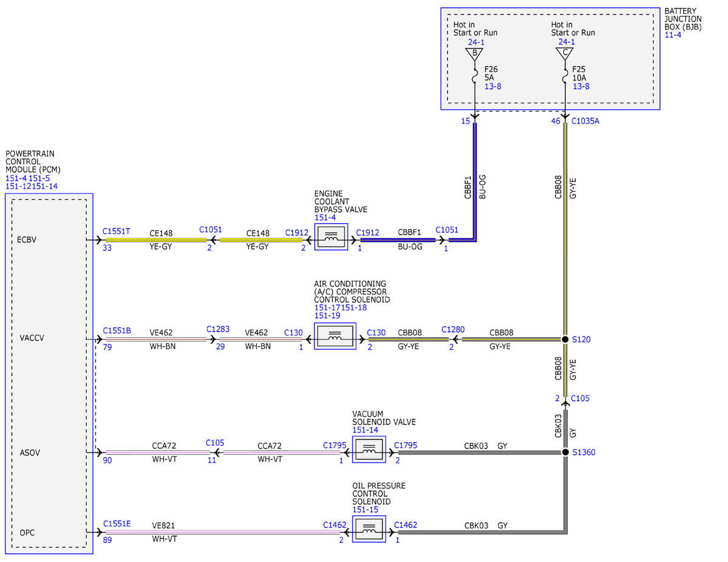728x562 pixels.
Task: Open the 151-4 link under Engine Coolant Bypass Valve
Action: 325,218
